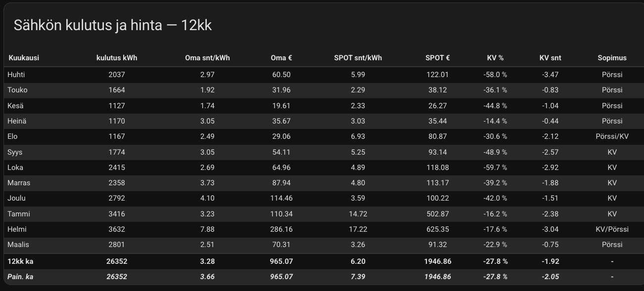Click the title 'Sähkön kulutus ja hinta — 12kk'
Viewport: 644px width, 291px height.
(x=113, y=25)
